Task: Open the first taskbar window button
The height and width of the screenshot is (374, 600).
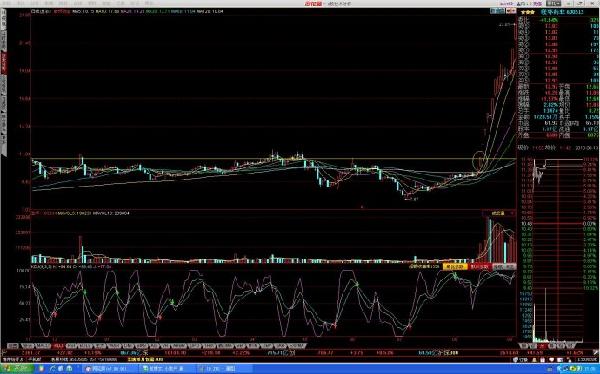Action: tap(108, 368)
